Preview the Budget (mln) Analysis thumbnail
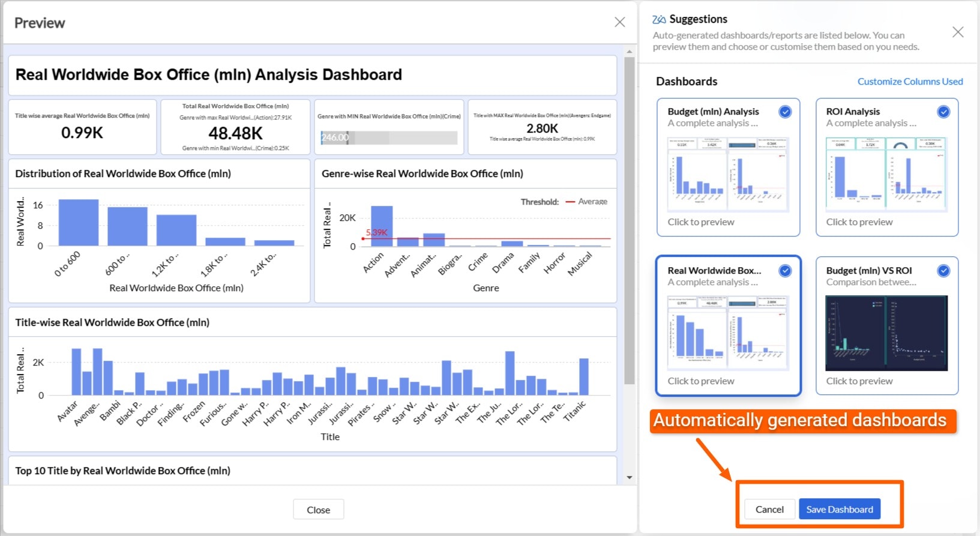 [728, 174]
